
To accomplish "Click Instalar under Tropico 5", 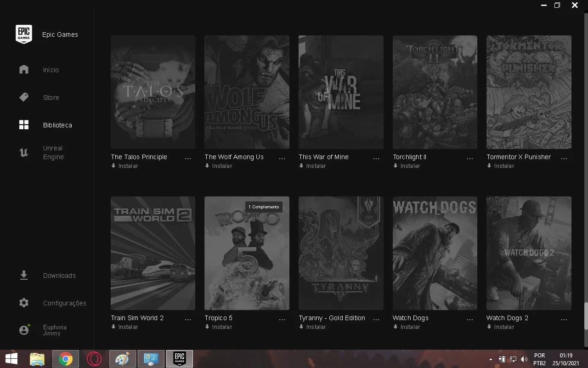I will click(x=218, y=327).
